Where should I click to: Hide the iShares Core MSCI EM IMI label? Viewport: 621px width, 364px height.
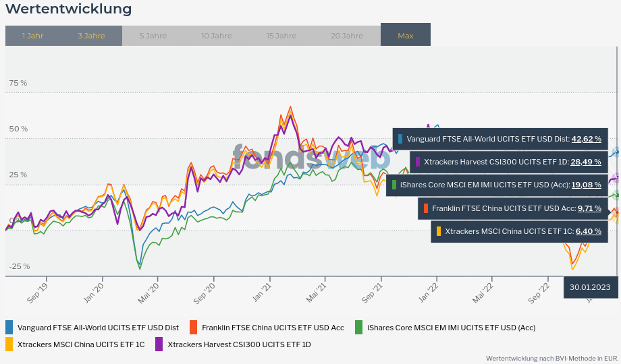[x=451, y=328]
